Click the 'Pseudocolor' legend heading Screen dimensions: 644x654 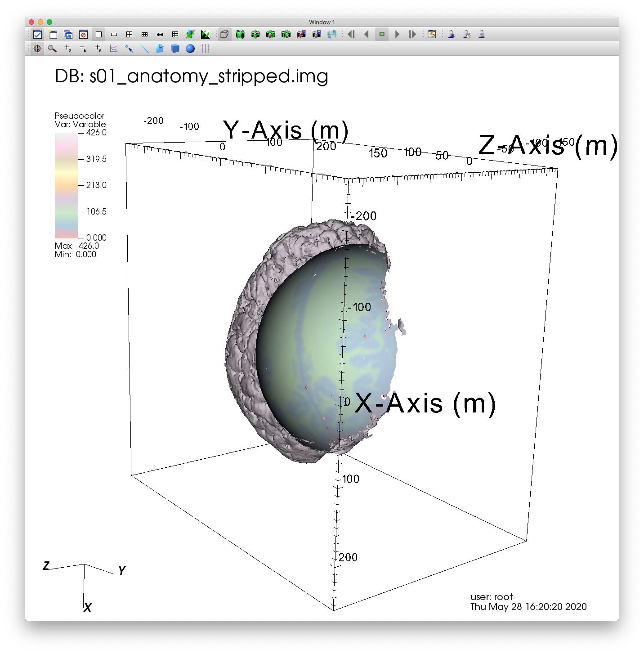80,116
